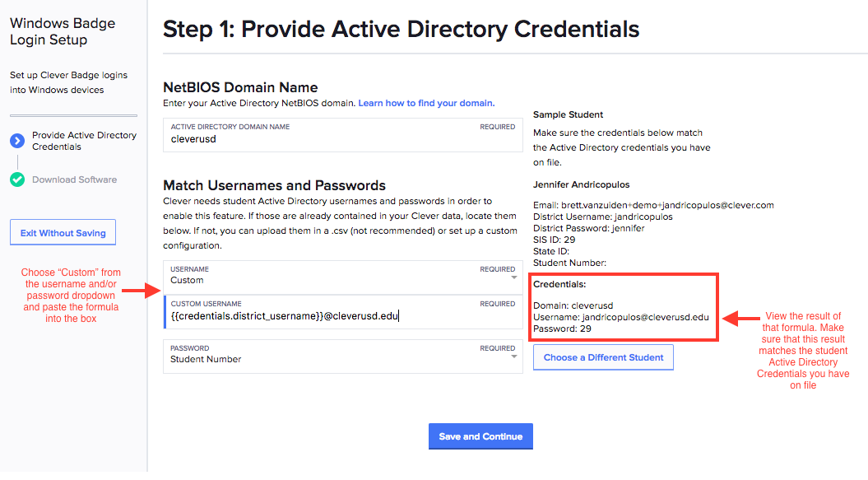The width and height of the screenshot is (868, 480).
Task: Select the Provide Active Directory Credentials step
Action: (x=84, y=141)
